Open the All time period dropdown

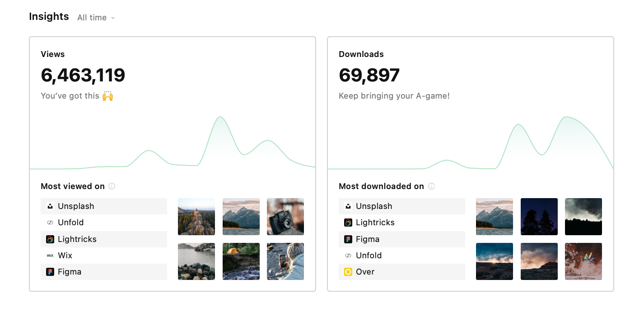(x=96, y=18)
